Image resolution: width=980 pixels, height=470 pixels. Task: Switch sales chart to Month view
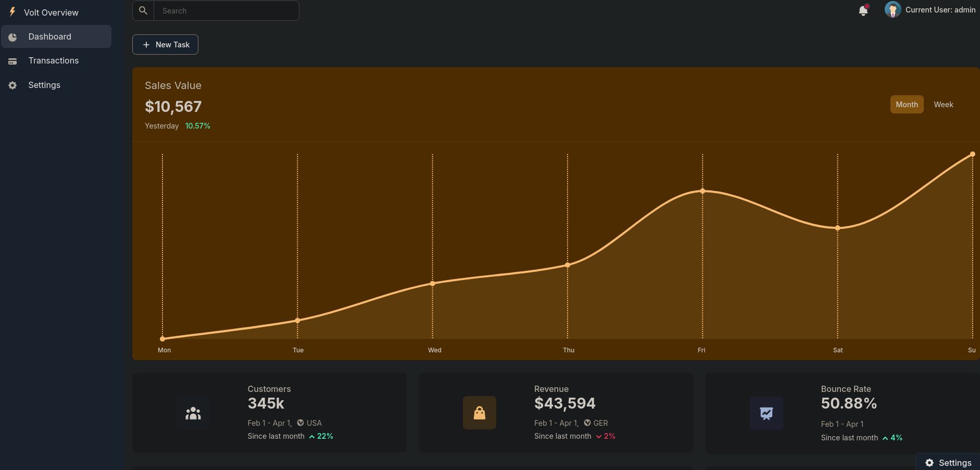coord(907,105)
